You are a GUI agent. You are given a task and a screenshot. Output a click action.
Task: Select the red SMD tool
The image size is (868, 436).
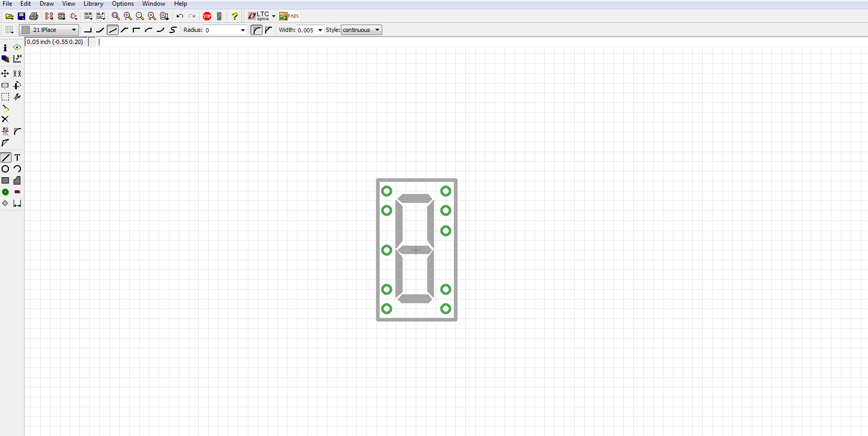tap(17, 192)
